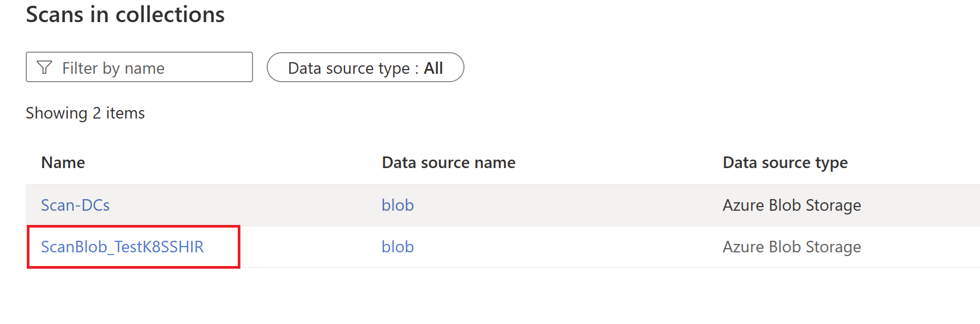980x324 pixels.
Task: Open the Data source type filter
Action: pos(365,67)
